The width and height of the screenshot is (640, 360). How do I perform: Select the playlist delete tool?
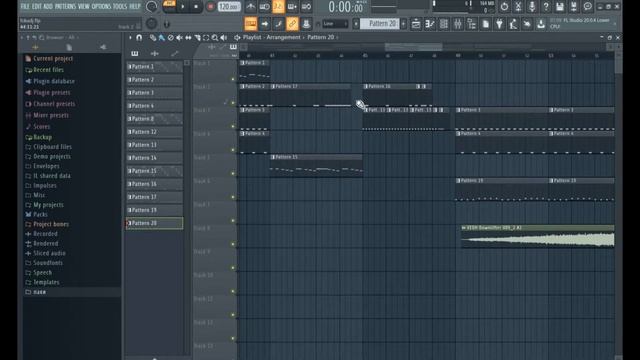pyautogui.click(x=171, y=38)
